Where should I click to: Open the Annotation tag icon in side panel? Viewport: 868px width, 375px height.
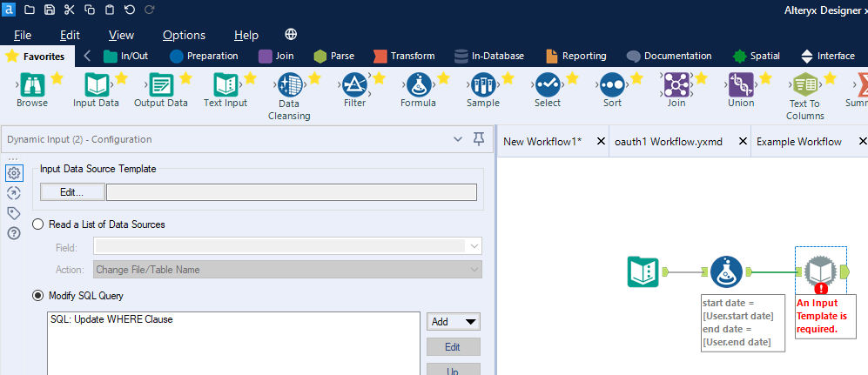pos(14,213)
